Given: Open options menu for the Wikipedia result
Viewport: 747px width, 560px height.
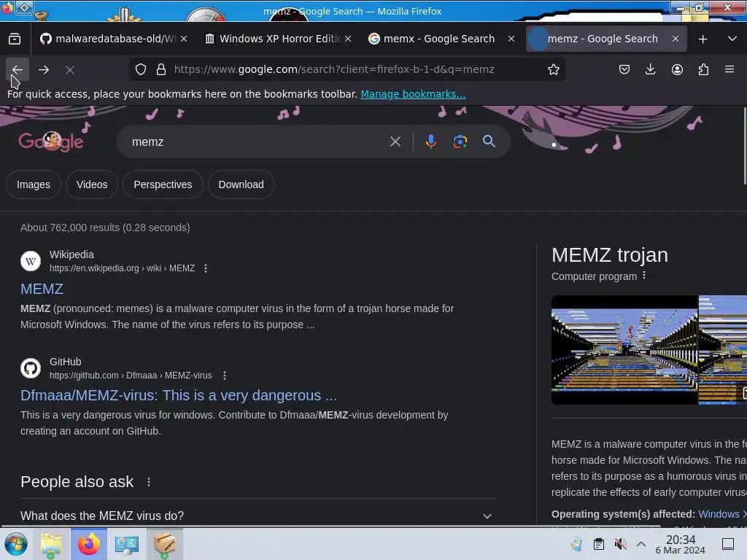Looking at the screenshot, I should point(205,268).
